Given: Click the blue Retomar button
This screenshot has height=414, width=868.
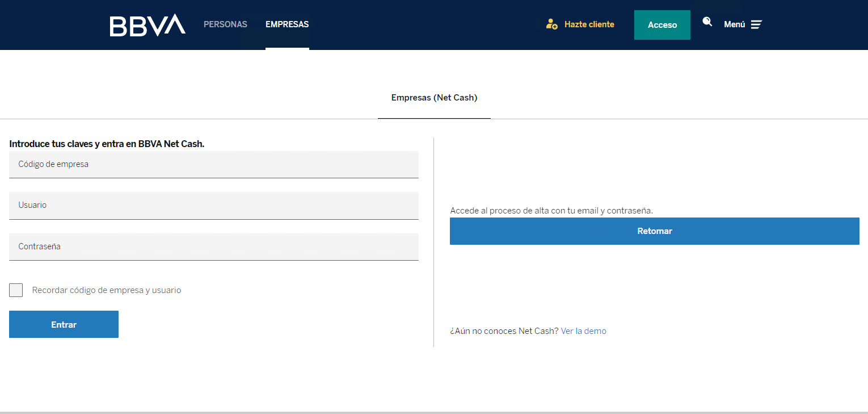Looking at the screenshot, I should coord(654,231).
